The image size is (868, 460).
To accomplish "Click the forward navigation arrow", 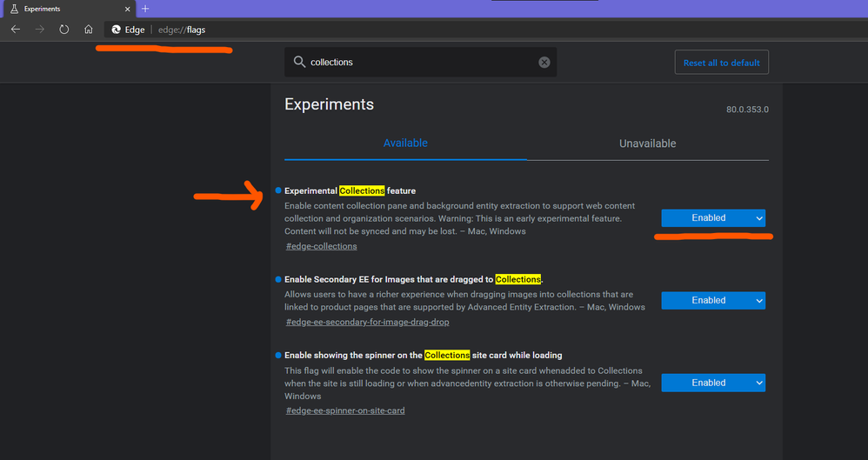I will (x=40, y=30).
